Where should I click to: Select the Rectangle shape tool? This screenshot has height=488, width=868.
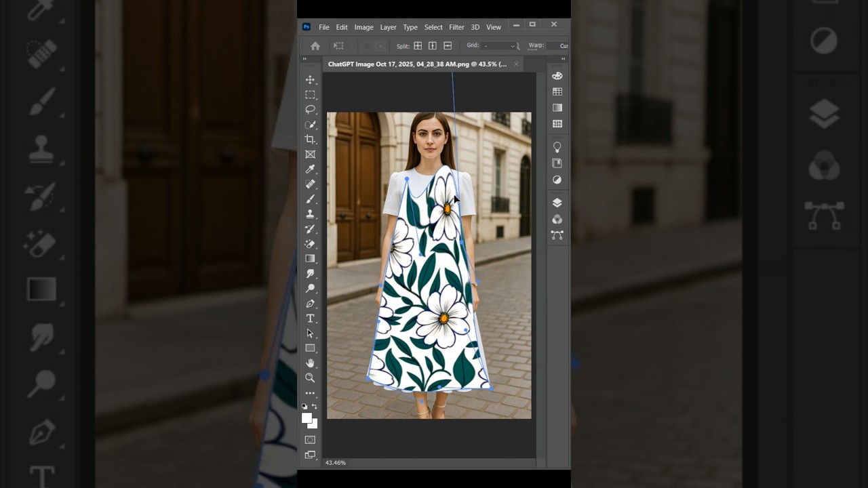click(310, 348)
